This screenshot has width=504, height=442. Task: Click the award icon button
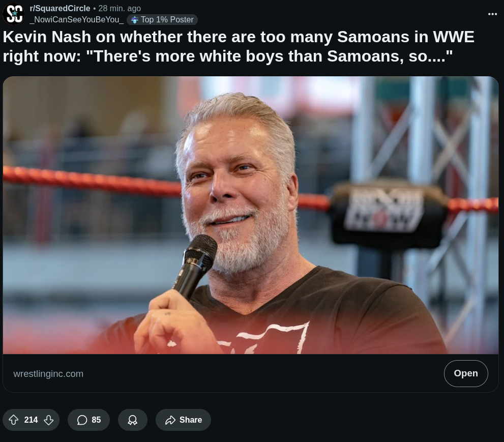click(x=133, y=420)
